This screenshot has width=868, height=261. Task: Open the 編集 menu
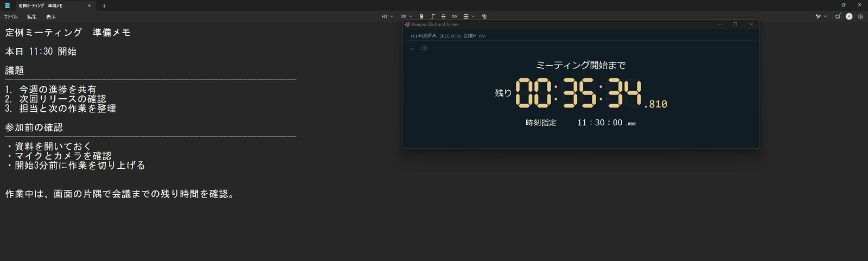tap(32, 17)
